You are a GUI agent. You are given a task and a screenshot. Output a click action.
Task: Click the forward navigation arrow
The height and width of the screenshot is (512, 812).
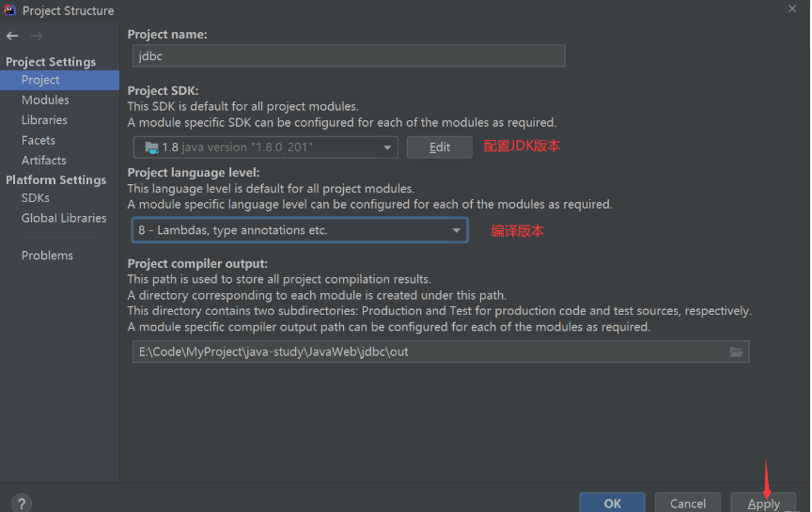tap(37, 36)
